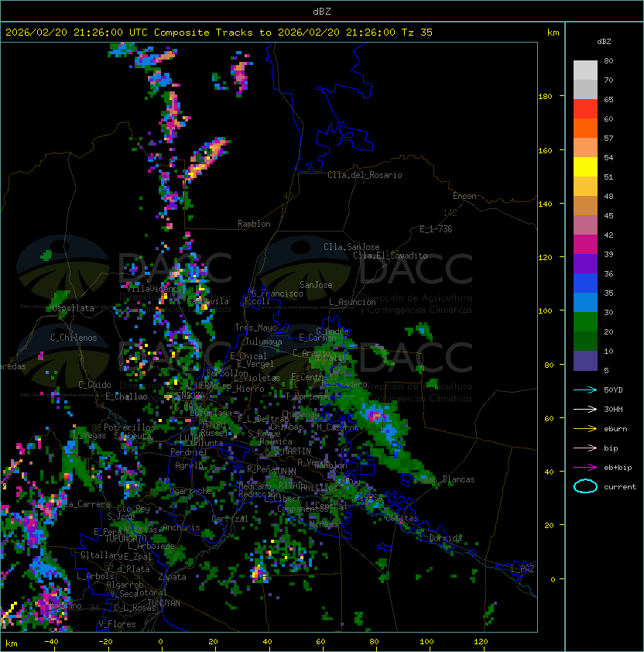Click the yellow eburn arrow symbol in legend
This screenshot has height=652, width=644.
[x=585, y=429]
